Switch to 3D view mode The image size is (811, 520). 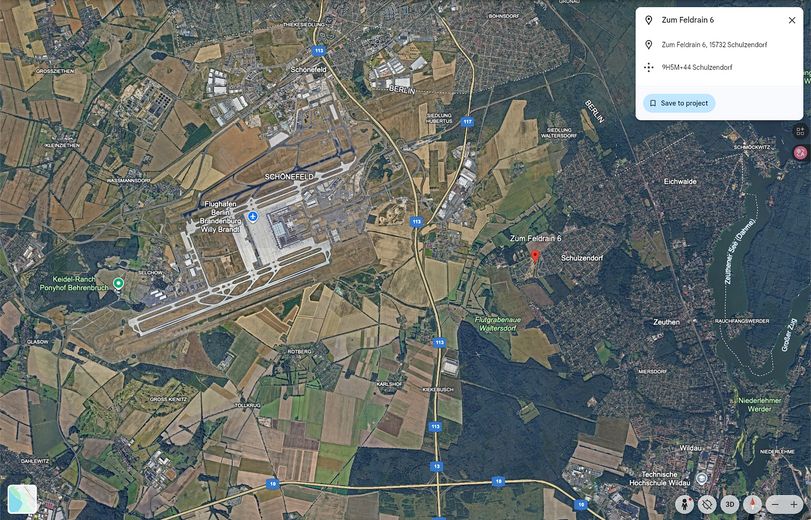pos(730,504)
